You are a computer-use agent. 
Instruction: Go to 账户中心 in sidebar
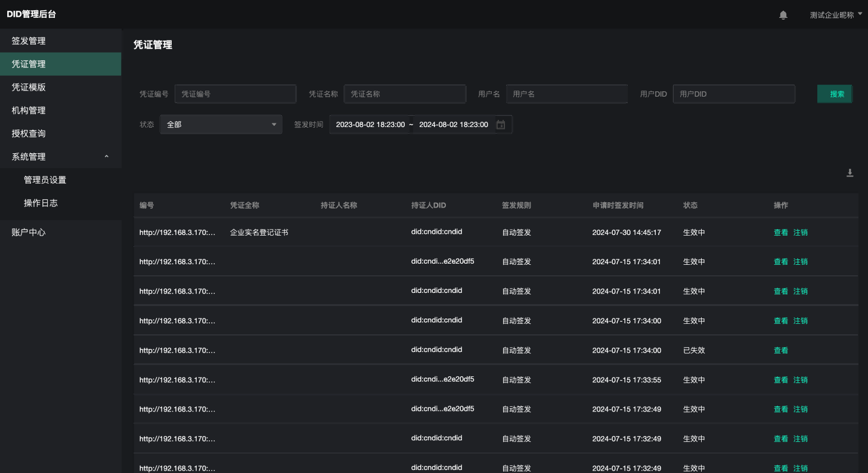click(x=29, y=233)
